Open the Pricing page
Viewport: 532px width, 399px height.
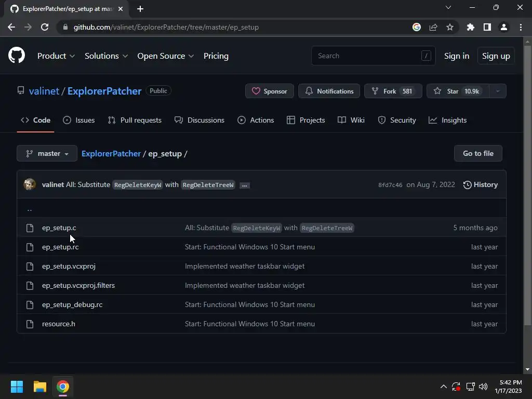[x=216, y=56]
